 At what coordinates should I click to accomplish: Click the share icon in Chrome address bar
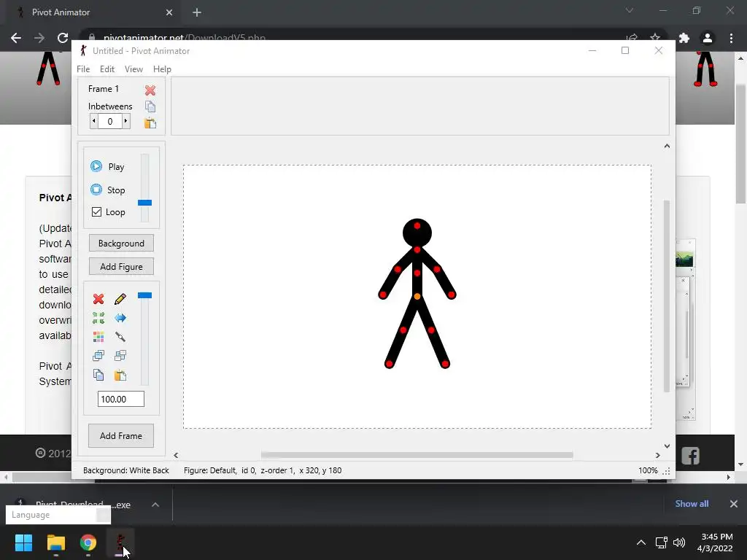pos(632,38)
